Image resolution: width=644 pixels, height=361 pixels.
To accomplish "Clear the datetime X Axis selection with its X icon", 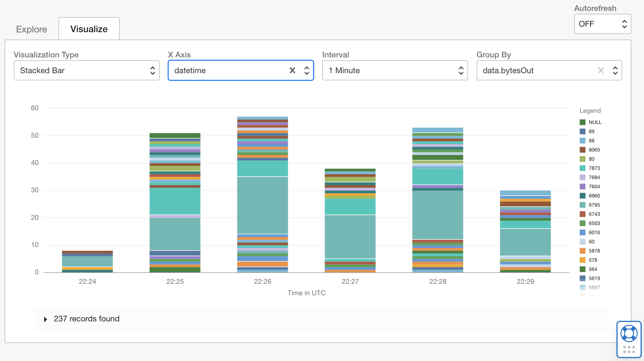I will (292, 70).
